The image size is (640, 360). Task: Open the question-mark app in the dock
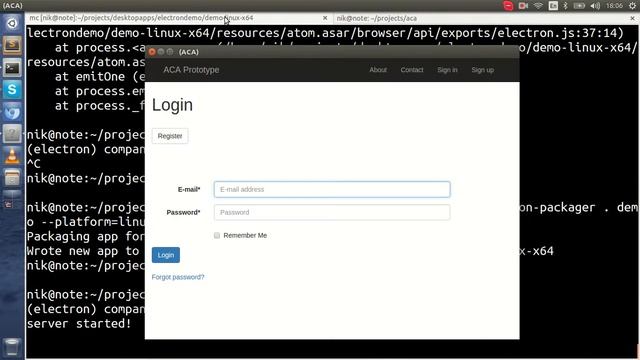pyautogui.click(x=12, y=134)
